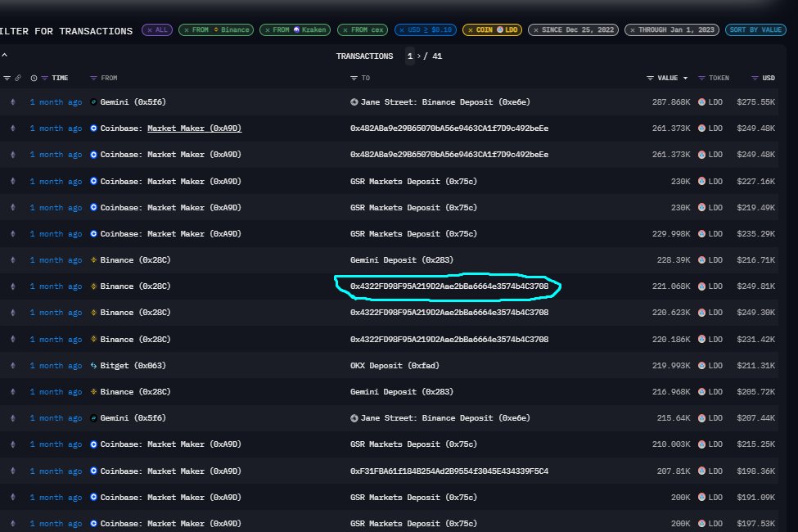Click the current page number 1 field
Screen dimensions: 798x532
(x=410, y=56)
